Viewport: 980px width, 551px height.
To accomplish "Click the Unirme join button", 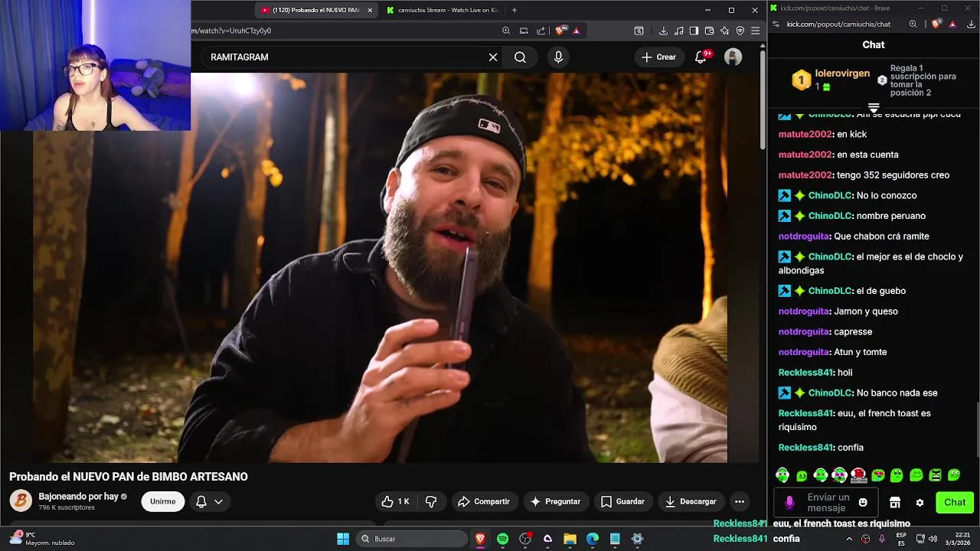I will tap(163, 502).
